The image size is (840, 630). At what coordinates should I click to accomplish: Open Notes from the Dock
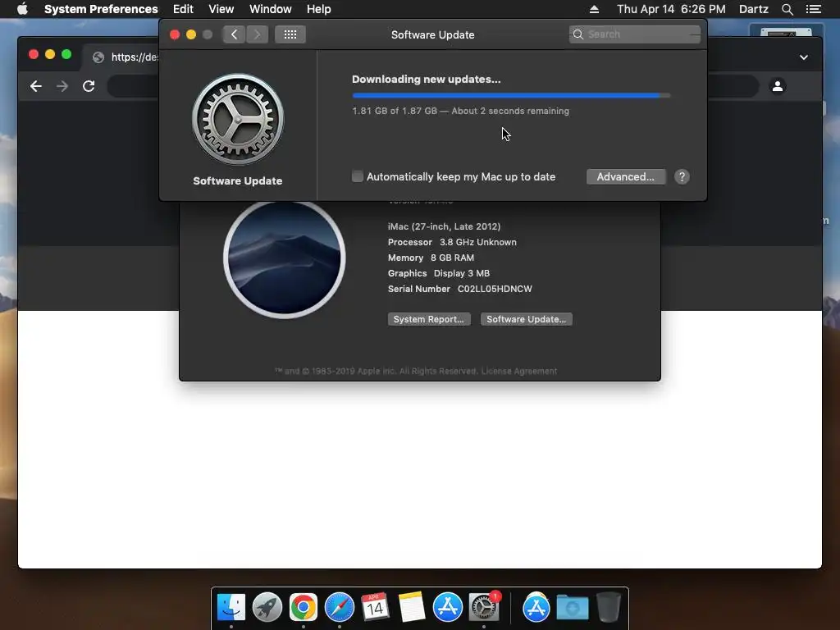[x=412, y=607]
